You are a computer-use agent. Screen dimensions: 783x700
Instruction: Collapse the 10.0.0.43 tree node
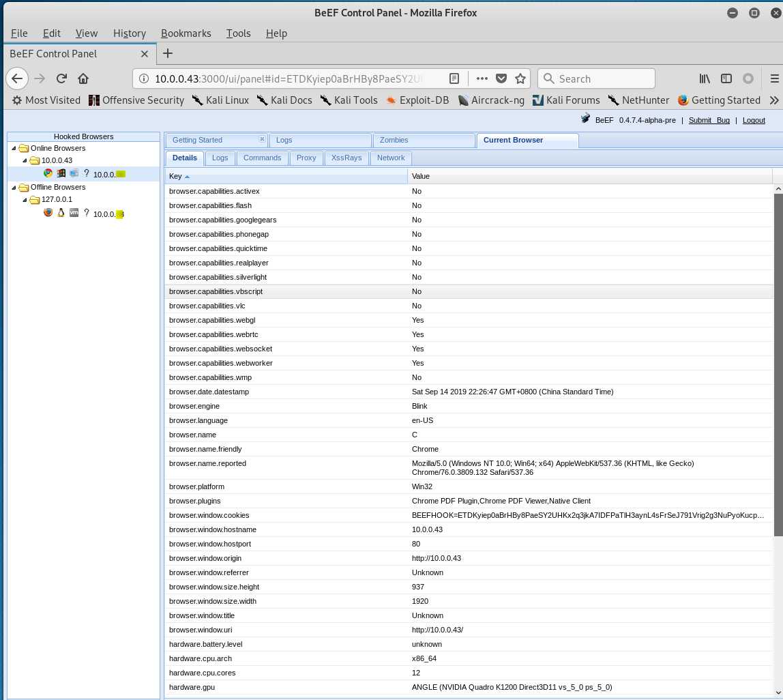tap(25, 160)
